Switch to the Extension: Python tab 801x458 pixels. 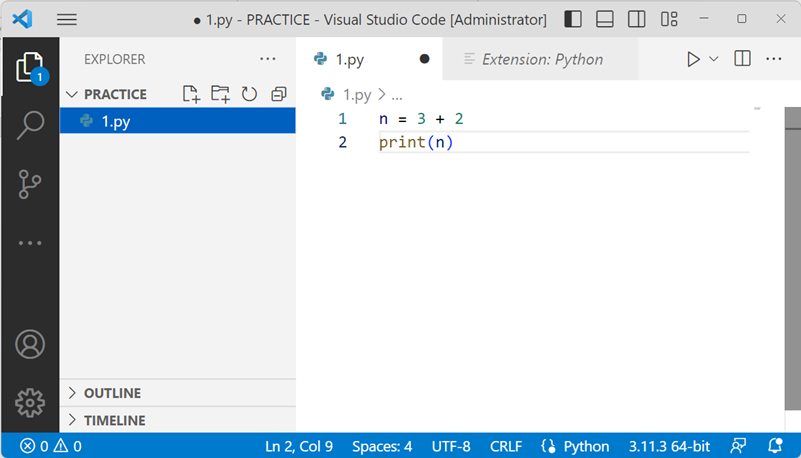coord(540,59)
